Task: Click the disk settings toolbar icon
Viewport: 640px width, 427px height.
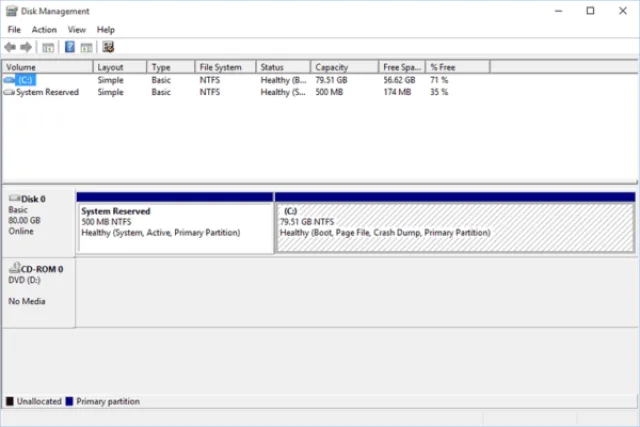Action: click(x=108, y=47)
